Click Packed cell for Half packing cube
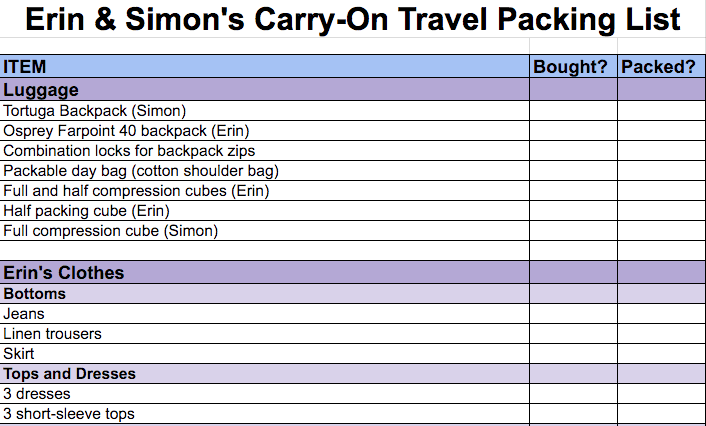Viewport: 706px width, 426px height. click(661, 211)
